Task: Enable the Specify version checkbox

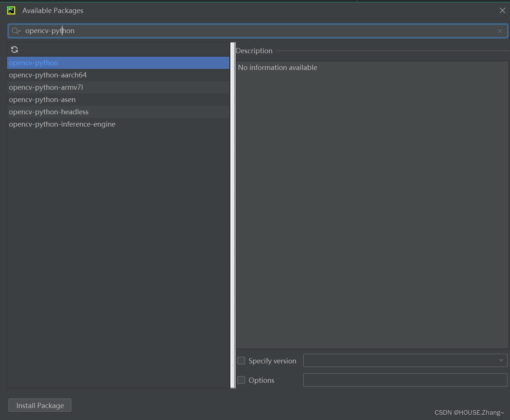Action: 241,361
